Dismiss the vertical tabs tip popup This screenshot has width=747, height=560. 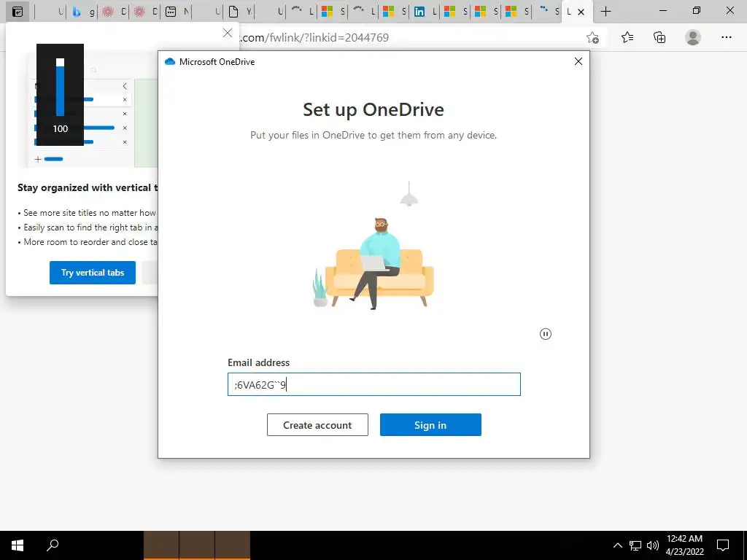pos(228,33)
